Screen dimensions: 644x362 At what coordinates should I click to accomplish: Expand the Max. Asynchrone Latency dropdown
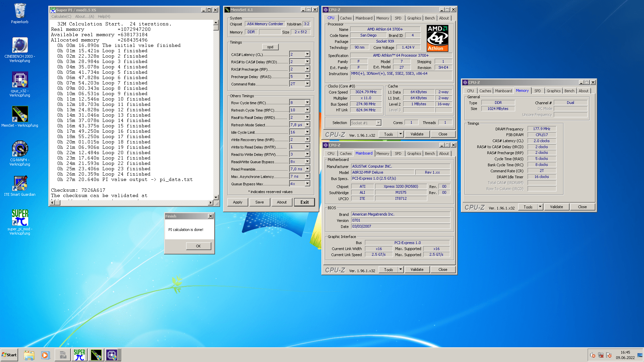[x=307, y=176]
